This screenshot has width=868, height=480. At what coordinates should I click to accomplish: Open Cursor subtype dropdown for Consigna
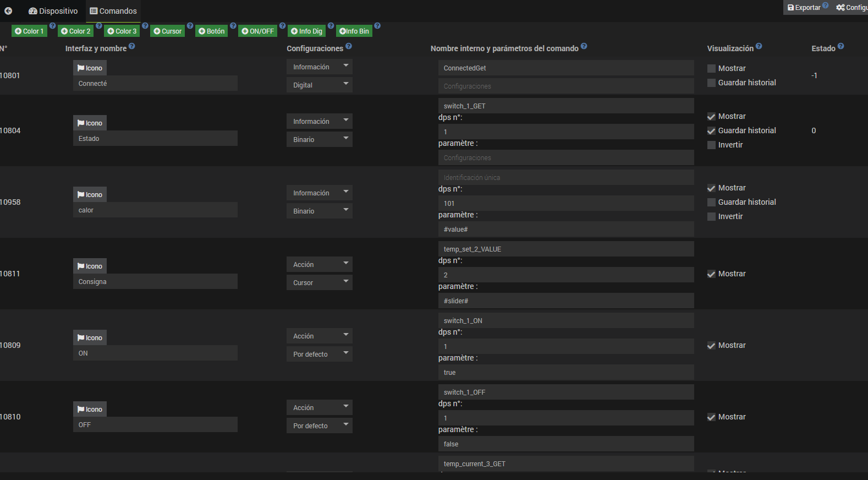tap(319, 283)
